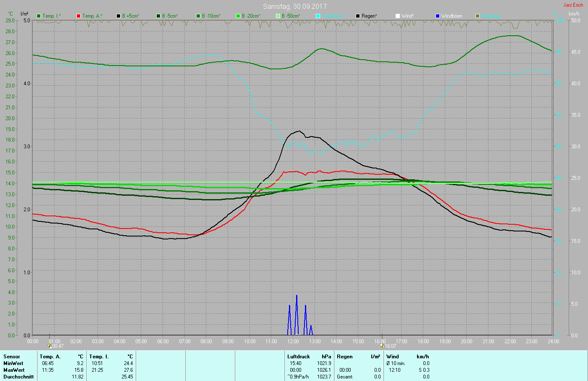The image size is (588, 381).
Task: Select the B -10cm legend entry
Action: 211,16
